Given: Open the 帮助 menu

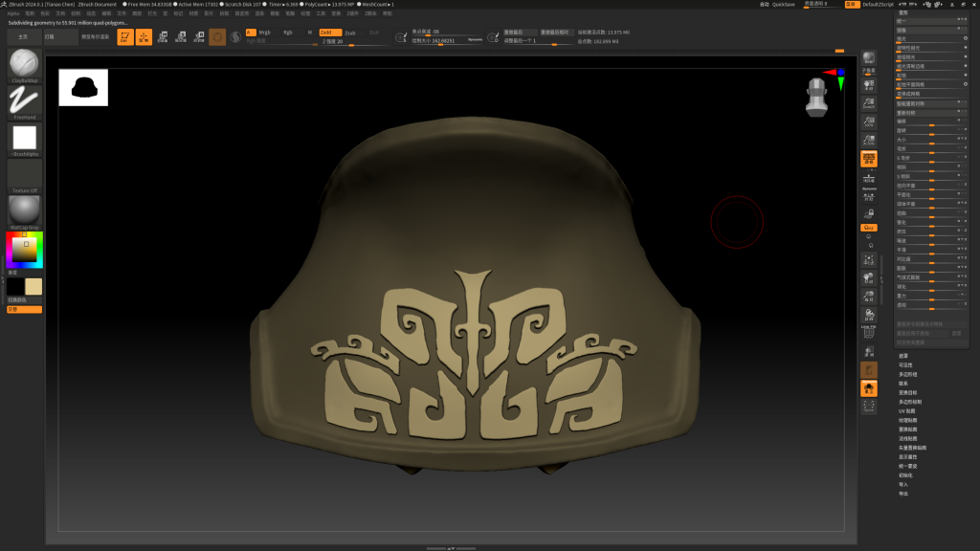Looking at the screenshot, I should tap(388, 13).
